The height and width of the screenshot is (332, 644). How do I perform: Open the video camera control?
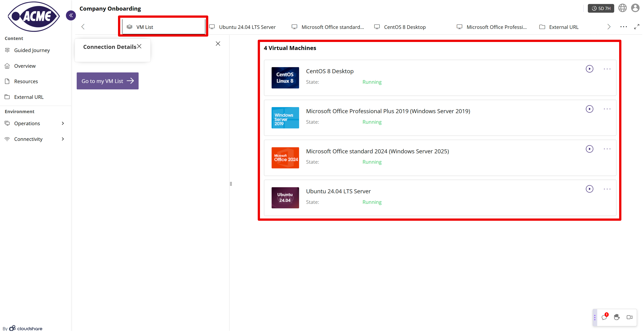pyautogui.click(x=630, y=317)
